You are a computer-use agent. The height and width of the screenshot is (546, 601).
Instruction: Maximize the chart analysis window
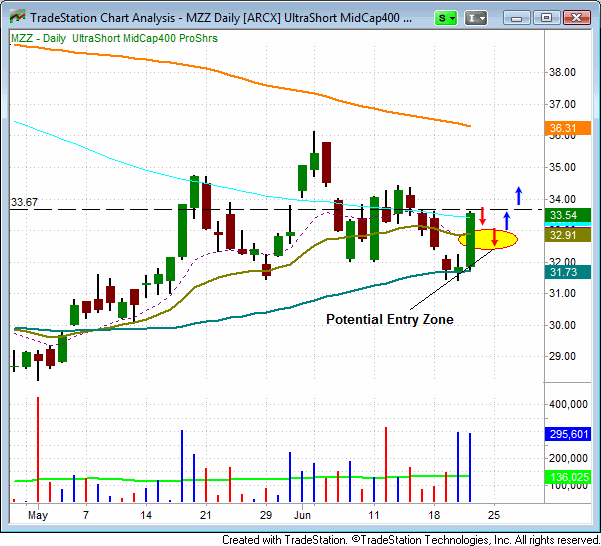tap(547, 18)
